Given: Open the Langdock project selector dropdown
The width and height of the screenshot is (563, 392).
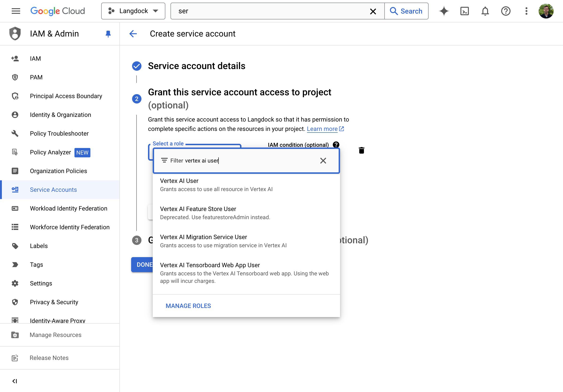Looking at the screenshot, I should [x=133, y=11].
